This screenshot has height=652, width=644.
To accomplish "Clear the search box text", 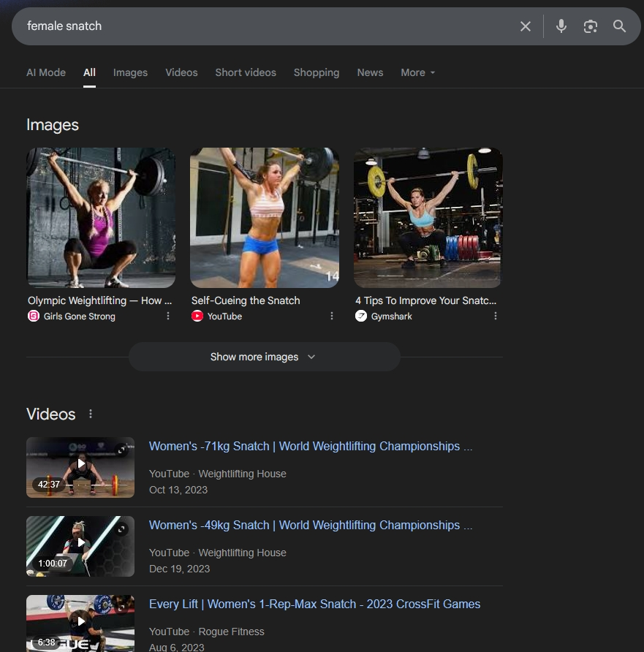I will pyautogui.click(x=526, y=26).
